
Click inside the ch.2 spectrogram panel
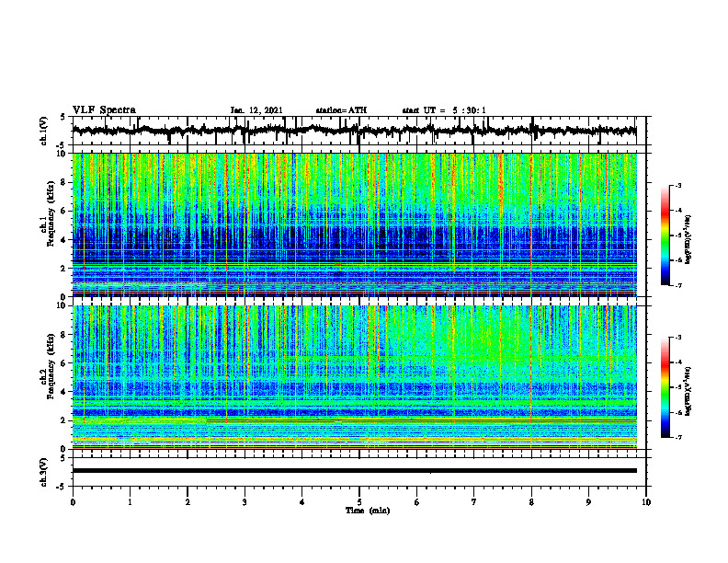354,377
